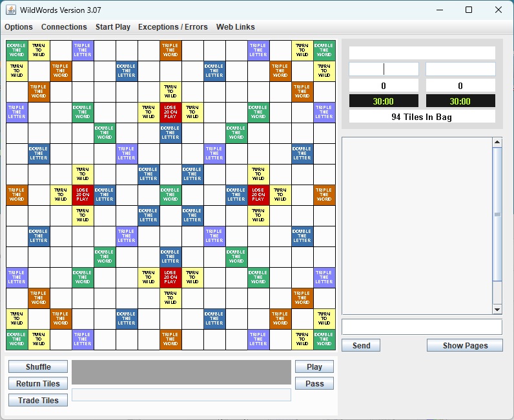Click the chat scrollbar down arrow
This screenshot has width=514, height=420.
[x=497, y=309]
